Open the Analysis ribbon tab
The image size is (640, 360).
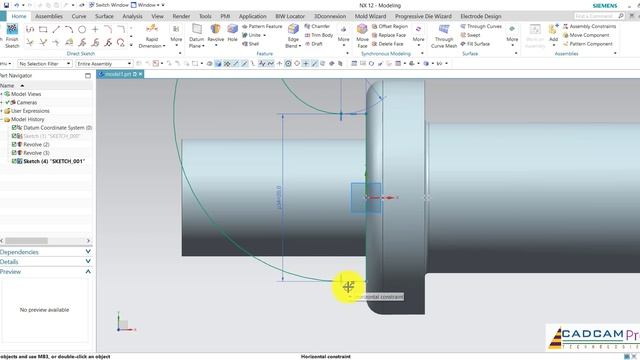click(132, 16)
